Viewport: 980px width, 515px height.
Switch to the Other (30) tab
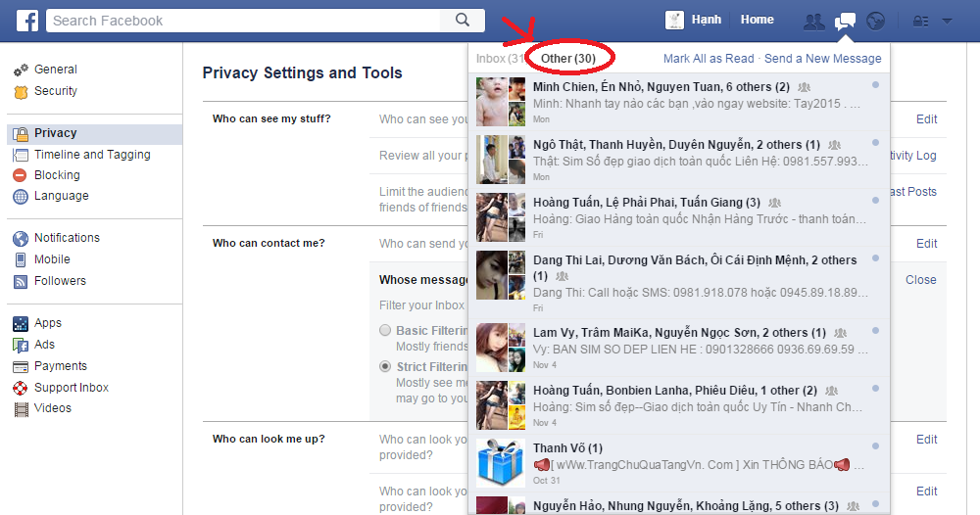568,58
